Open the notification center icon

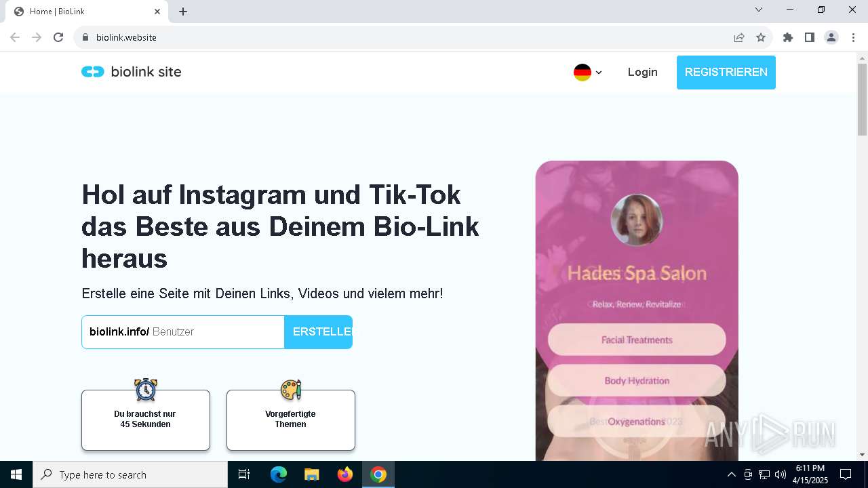[x=846, y=474]
